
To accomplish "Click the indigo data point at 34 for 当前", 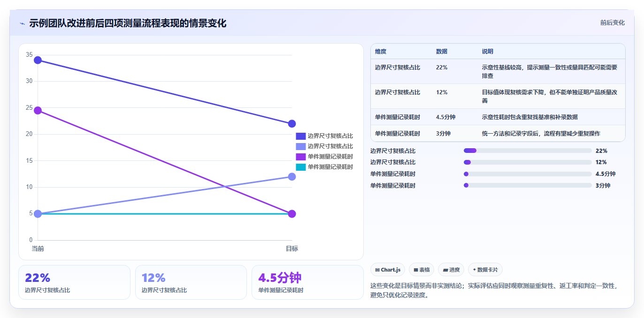I will [x=38, y=60].
